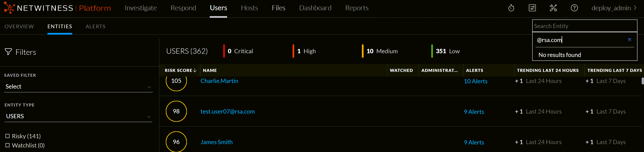Open the James Smith user profile
This screenshot has height=152, width=644.
tap(216, 142)
